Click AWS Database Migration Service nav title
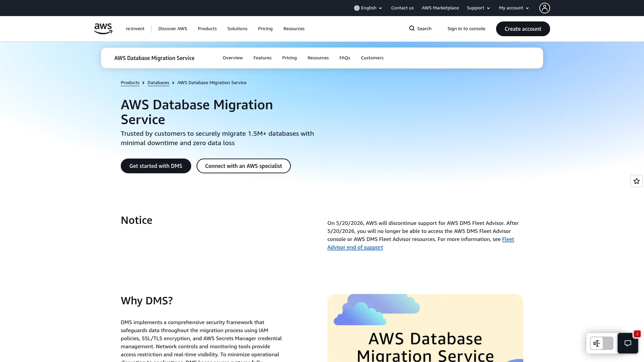The image size is (644, 362). 154,58
